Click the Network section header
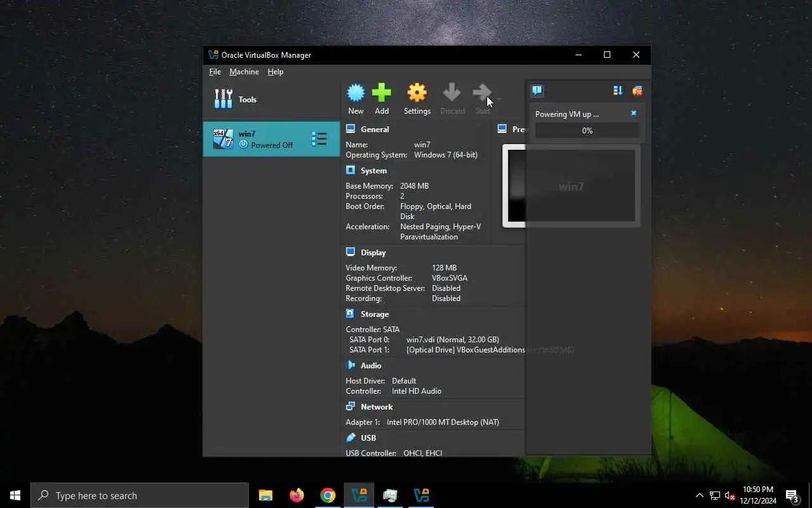Image resolution: width=812 pixels, height=508 pixels. coord(377,406)
